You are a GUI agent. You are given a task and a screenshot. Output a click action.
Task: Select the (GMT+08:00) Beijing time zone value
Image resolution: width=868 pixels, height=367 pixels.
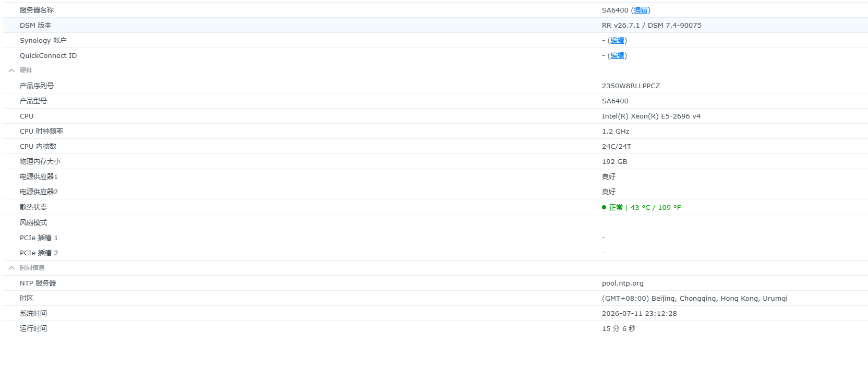click(695, 298)
